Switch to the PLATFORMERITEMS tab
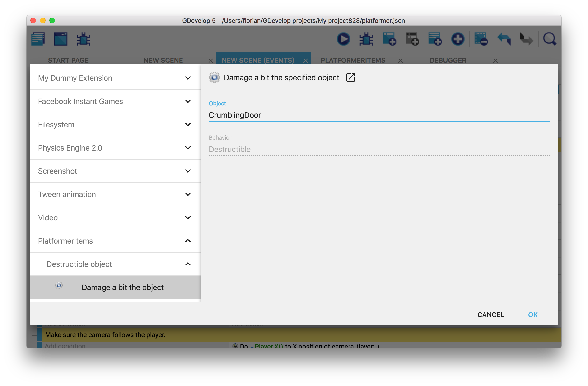 [x=353, y=60]
